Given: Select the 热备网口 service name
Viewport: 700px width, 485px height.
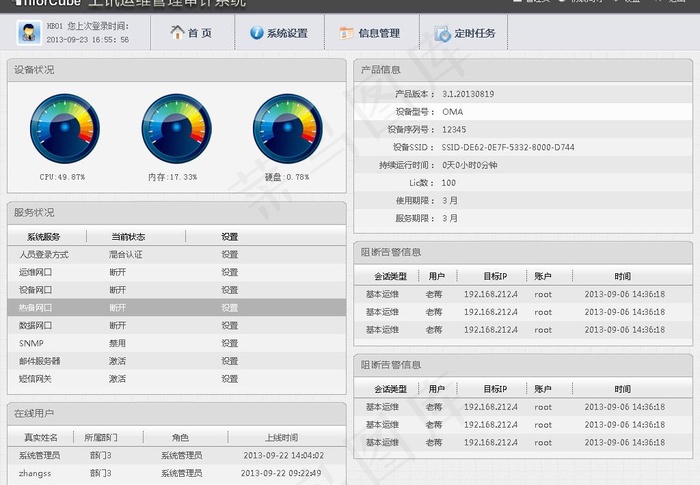Looking at the screenshot, I should tap(35, 308).
